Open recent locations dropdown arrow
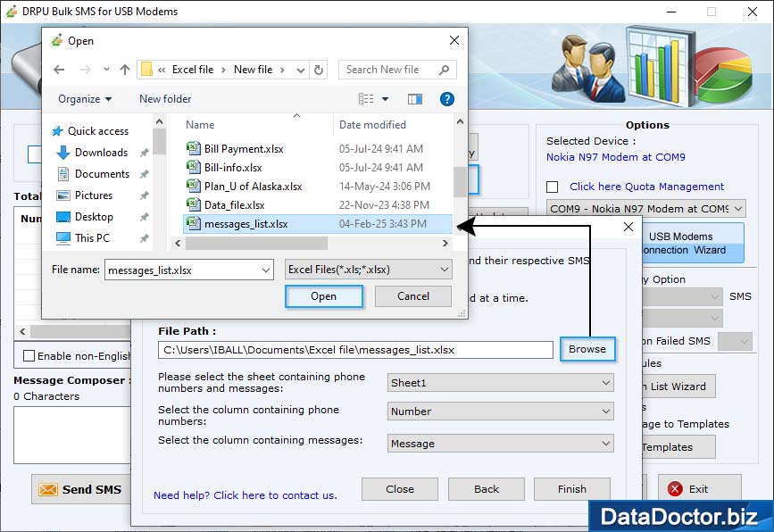 [106, 69]
